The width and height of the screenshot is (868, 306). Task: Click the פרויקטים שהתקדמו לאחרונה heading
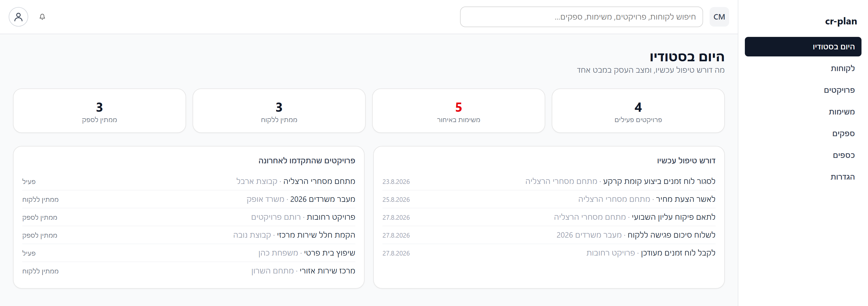point(307,161)
